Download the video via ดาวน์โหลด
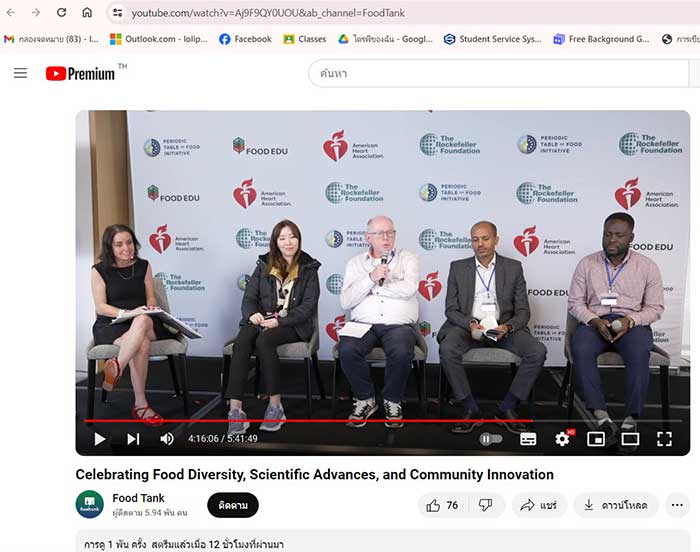700x552 pixels. 616,505
